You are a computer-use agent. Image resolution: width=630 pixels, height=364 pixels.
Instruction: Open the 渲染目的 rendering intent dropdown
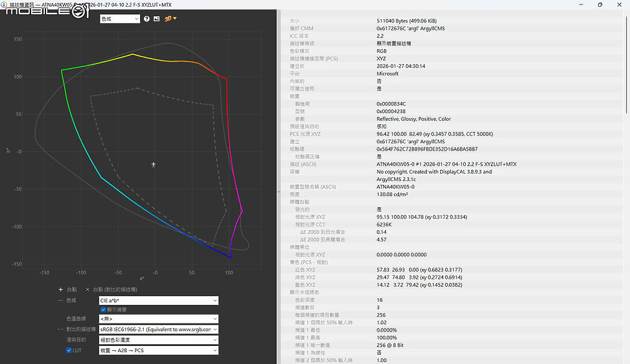pos(157,340)
